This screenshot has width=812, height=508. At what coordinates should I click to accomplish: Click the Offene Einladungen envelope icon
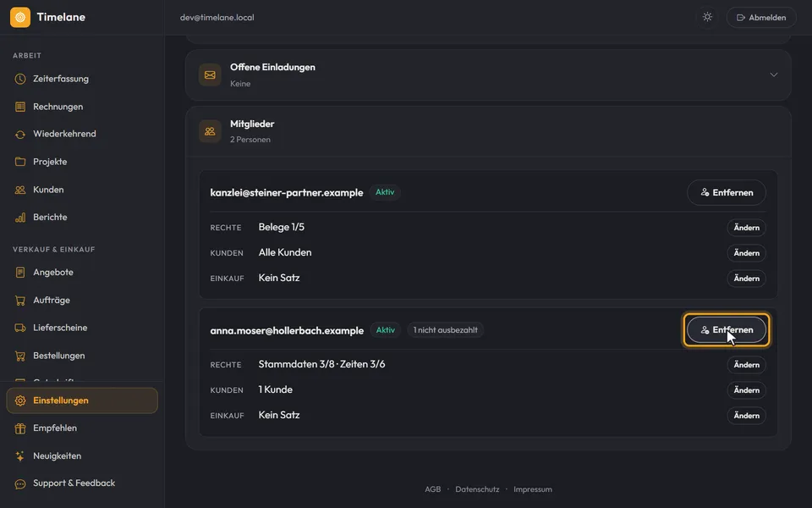click(210, 75)
